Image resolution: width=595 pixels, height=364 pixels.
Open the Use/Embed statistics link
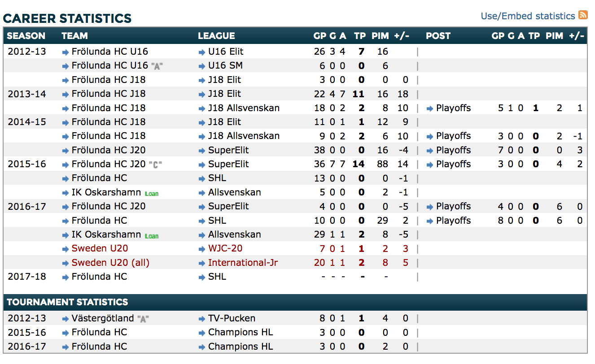point(528,16)
